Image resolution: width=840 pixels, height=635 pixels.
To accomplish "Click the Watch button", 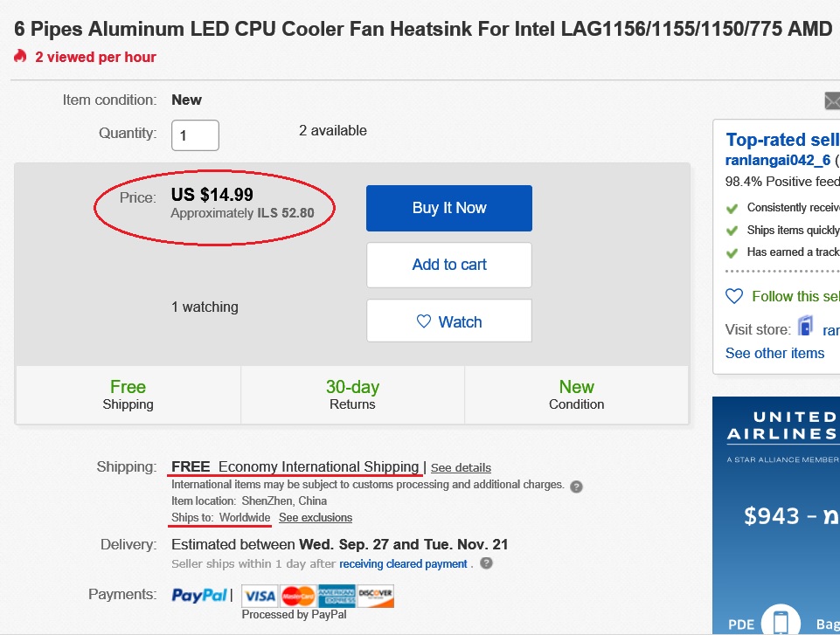I will (x=449, y=321).
